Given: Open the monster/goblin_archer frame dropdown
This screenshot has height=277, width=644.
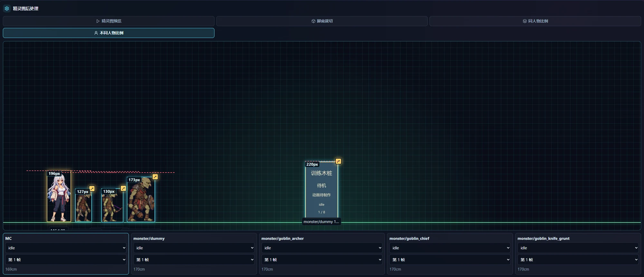Looking at the screenshot, I should pos(322,260).
